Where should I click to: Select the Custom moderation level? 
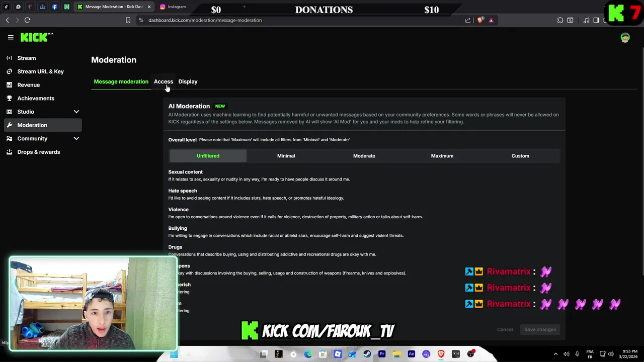coord(520,156)
